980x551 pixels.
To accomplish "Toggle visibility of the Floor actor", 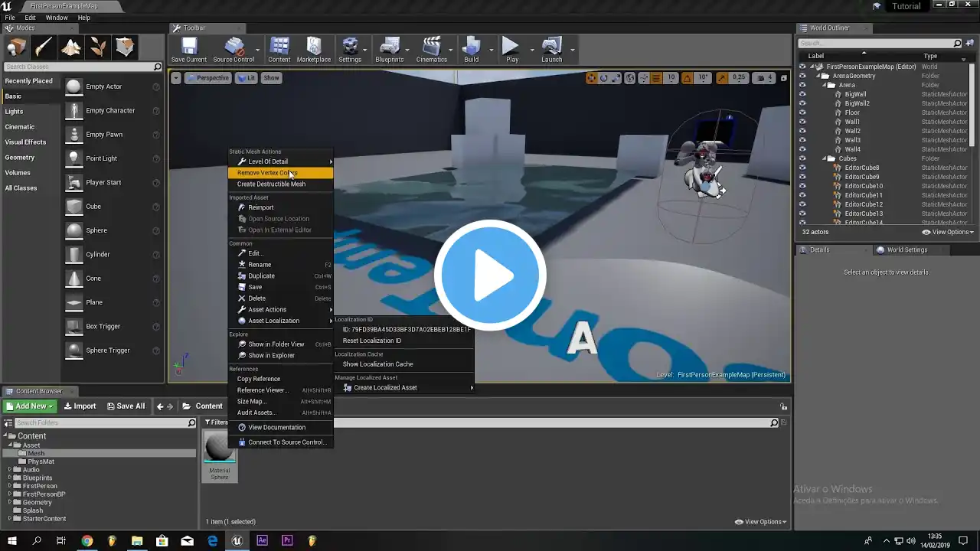I will (802, 112).
